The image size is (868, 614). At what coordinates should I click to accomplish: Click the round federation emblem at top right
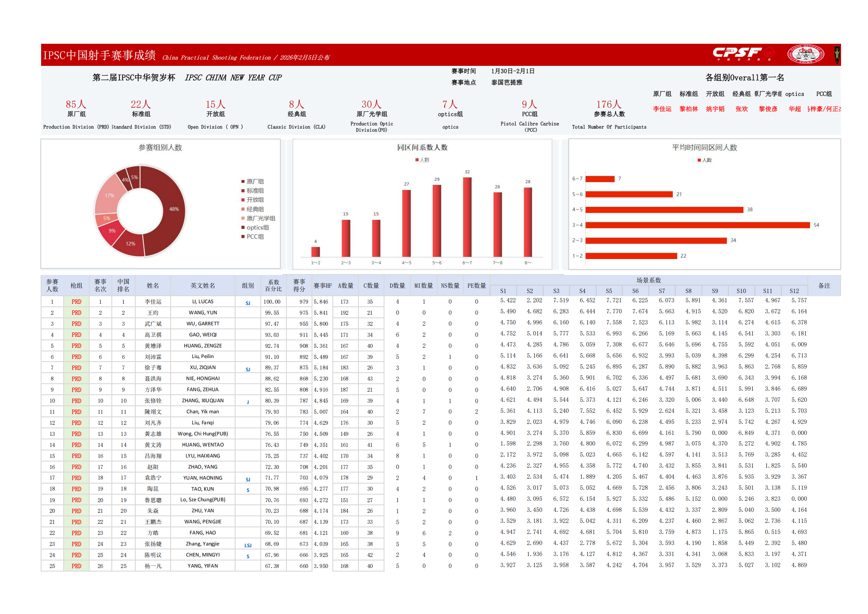coord(805,54)
